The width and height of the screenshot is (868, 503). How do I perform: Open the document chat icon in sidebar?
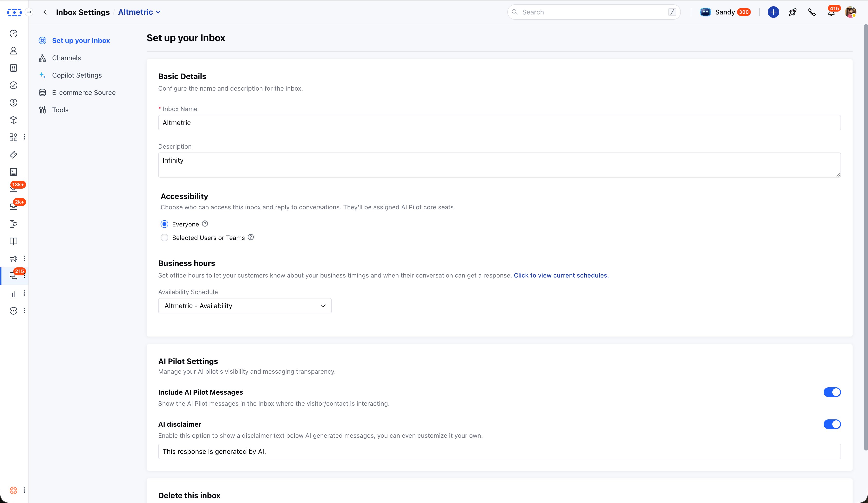14,224
